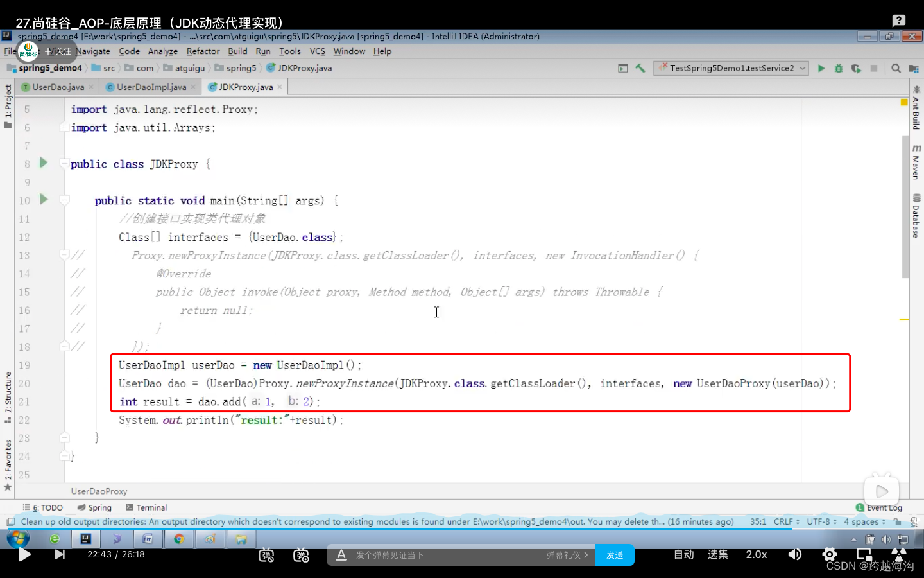Open Windows Start button
The image size is (924, 578).
17,539
